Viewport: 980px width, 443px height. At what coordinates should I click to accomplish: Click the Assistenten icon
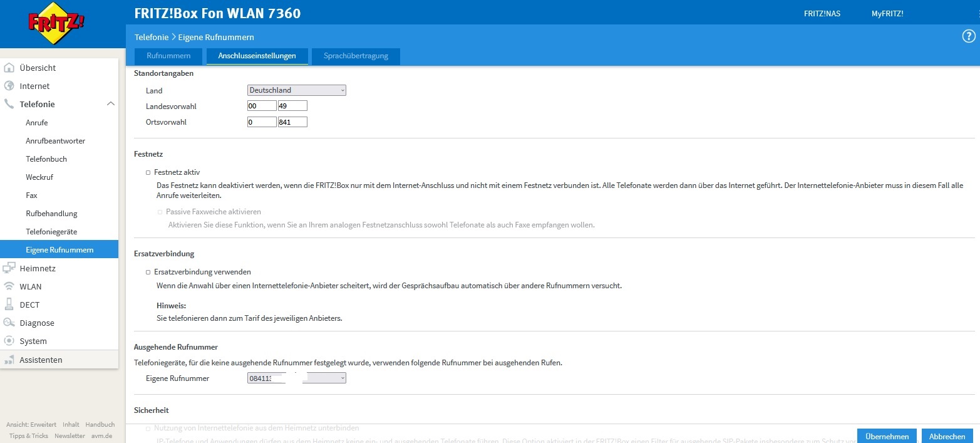click(9, 360)
